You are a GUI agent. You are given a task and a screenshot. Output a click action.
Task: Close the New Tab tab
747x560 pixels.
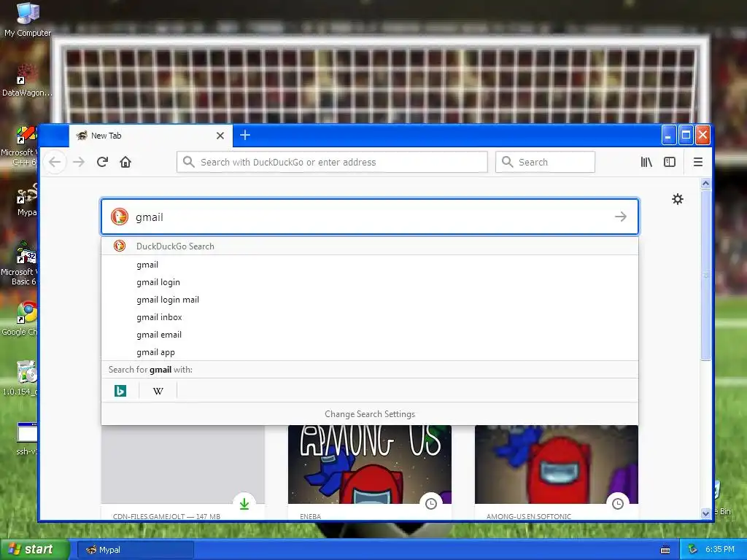[x=220, y=136]
